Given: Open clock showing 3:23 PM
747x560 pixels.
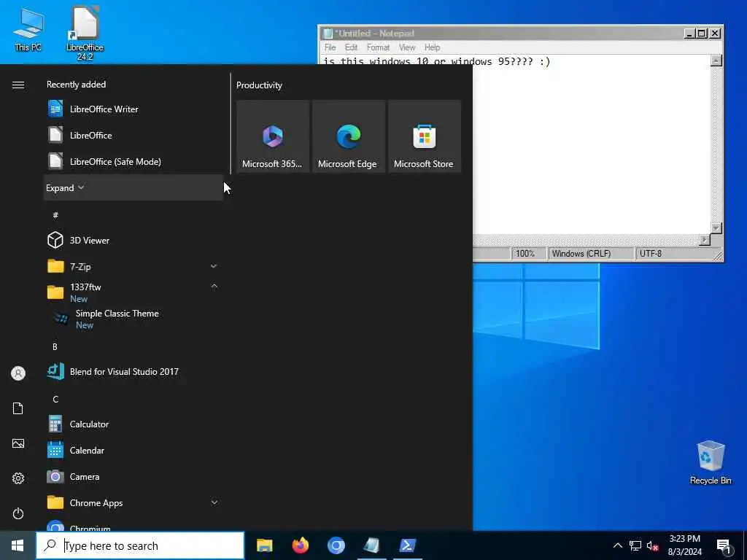Looking at the screenshot, I should (684, 545).
